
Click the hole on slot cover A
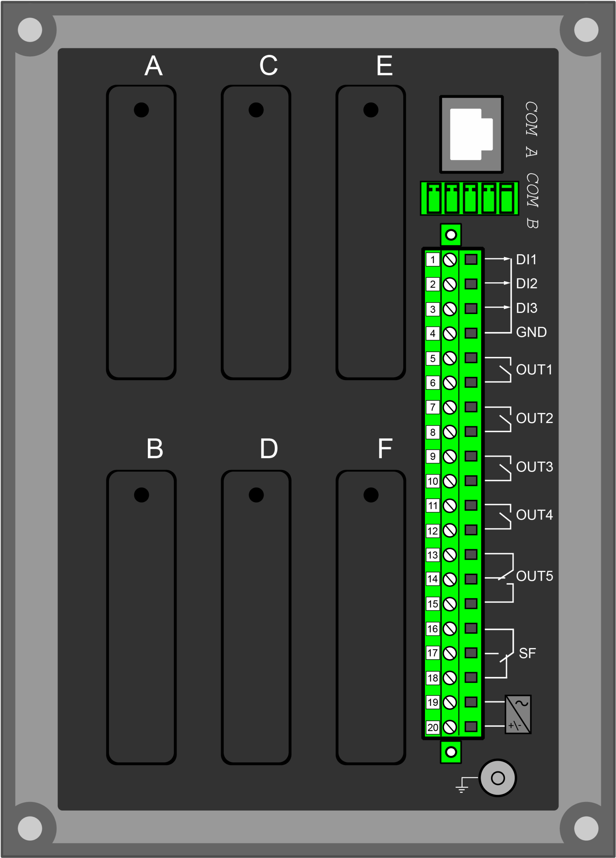point(141,110)
